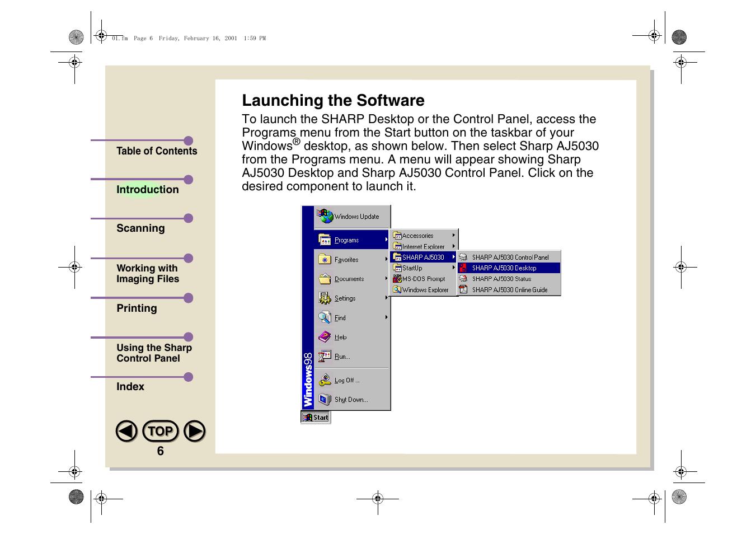The height and width of the screenshot is (534, 756).
Task: Click the Shut Down monitor icon
Action: (x=325, y=399)
